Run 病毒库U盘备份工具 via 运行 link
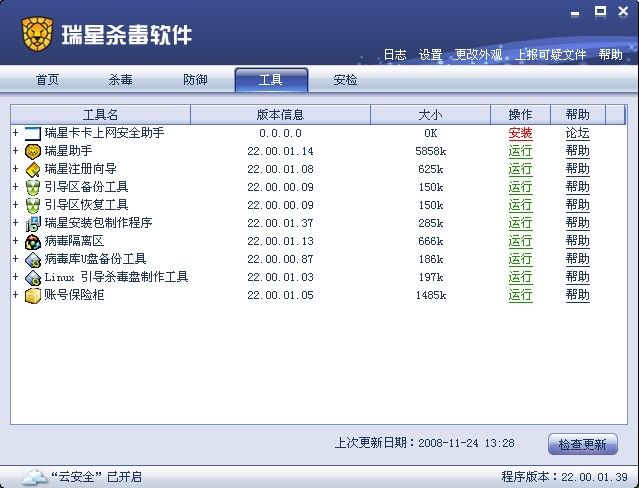The image size is (639, 488). [x=520, y=259]
